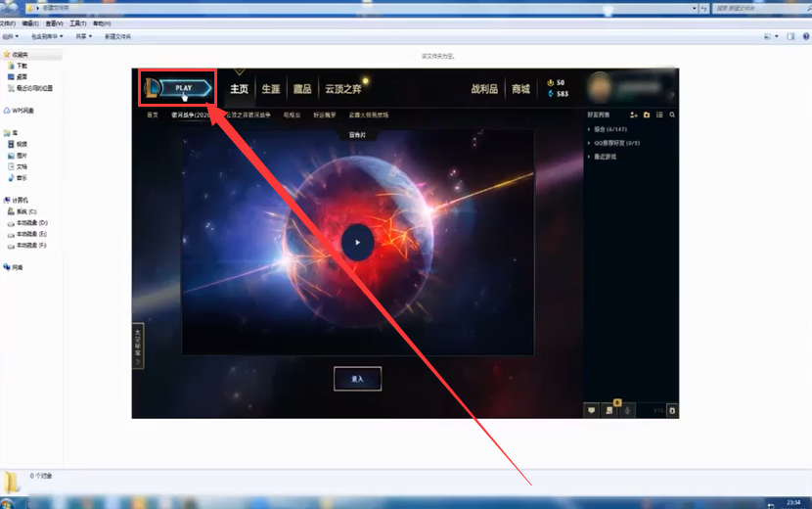Open the 查看(V) menu in Explorer
The image size is (812, 509).
click(x=55, y=23)
